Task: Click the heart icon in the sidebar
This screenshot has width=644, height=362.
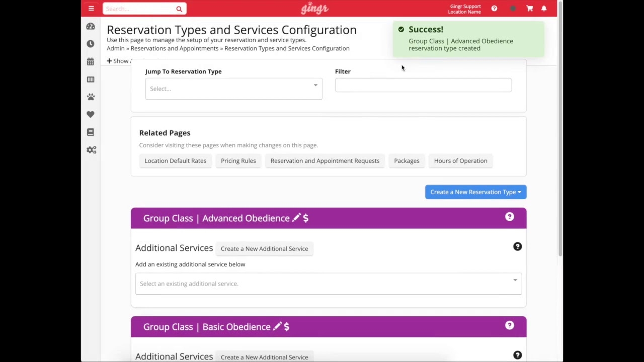Action: click(x=91, y=115)
